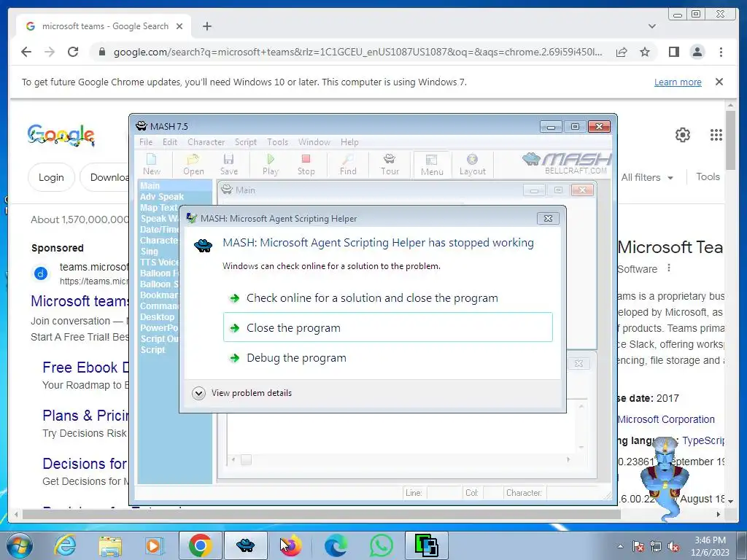
Task: Open the Tools menu in MASH
Action: coord(277,142)
